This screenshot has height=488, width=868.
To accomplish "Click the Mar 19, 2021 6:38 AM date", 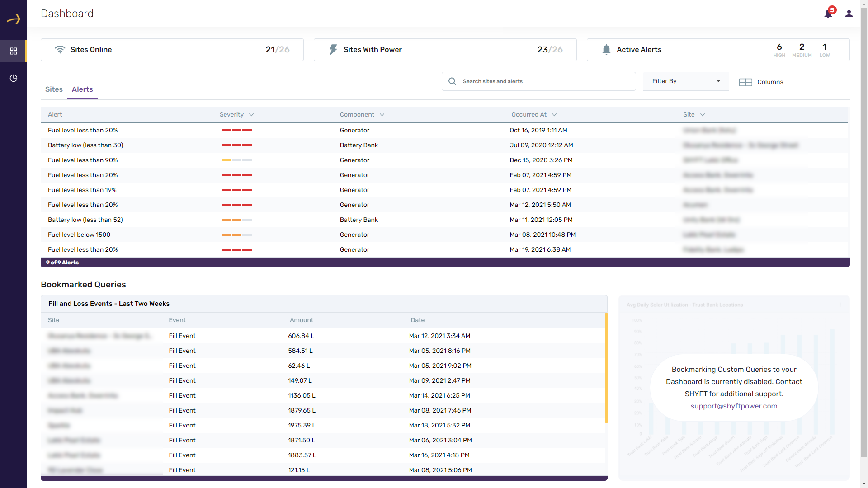I will [540, 249].
